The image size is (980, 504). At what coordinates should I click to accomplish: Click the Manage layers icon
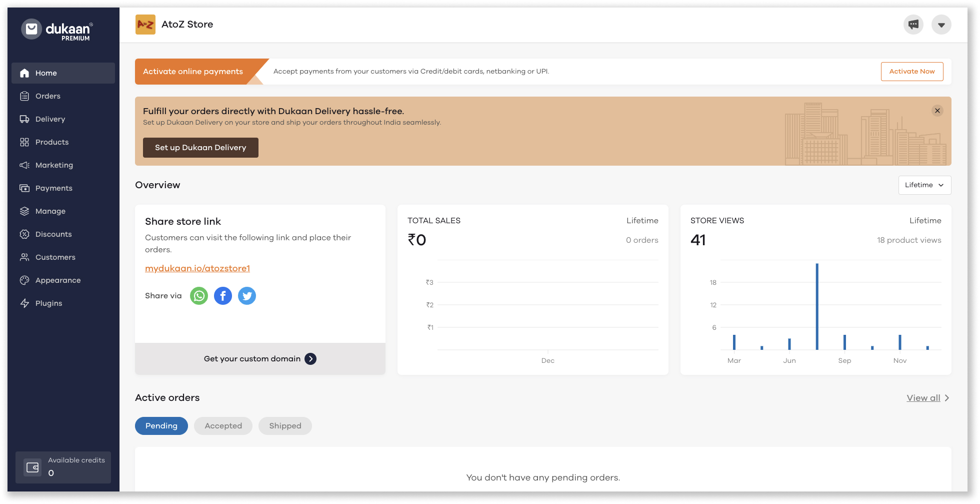pyautogui.click(x=24, y=211)
